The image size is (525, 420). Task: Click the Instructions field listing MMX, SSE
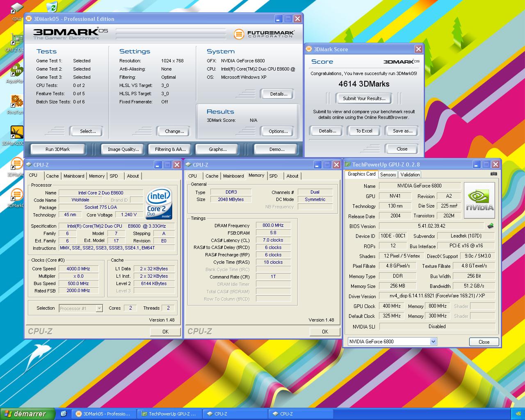pos(117,248)
